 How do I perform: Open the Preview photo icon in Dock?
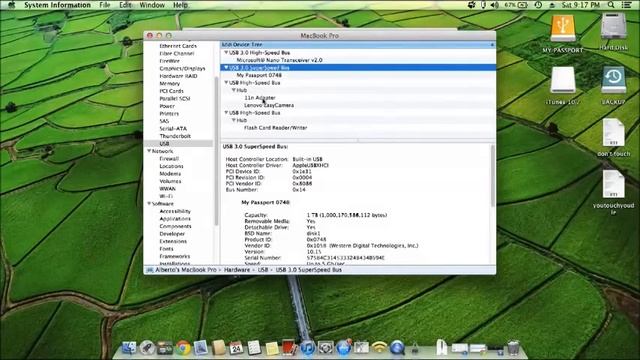click(x=201, y=348)
